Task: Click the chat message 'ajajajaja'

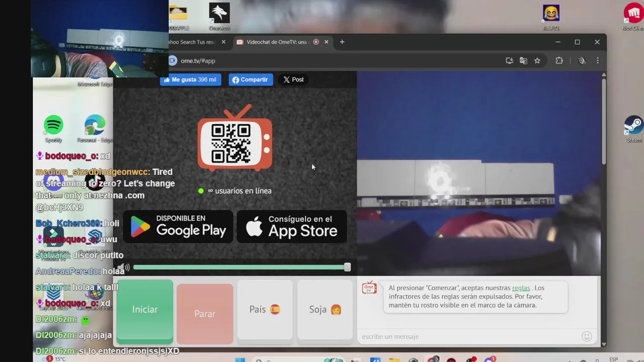Action: [96, 335]
